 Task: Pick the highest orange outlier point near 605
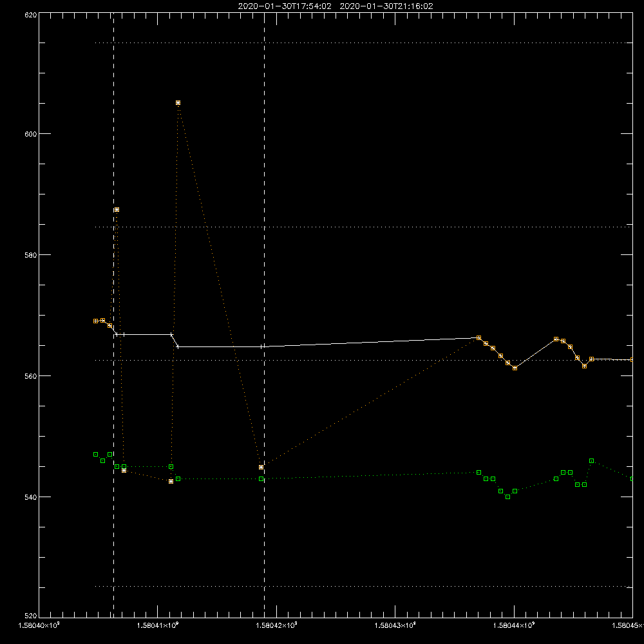(178, 102)
